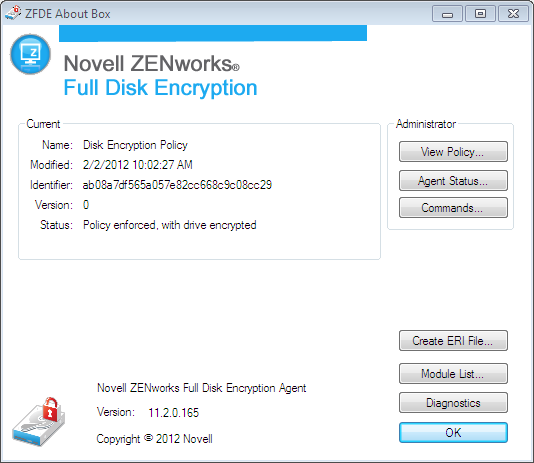Click the policy status text

170,225
